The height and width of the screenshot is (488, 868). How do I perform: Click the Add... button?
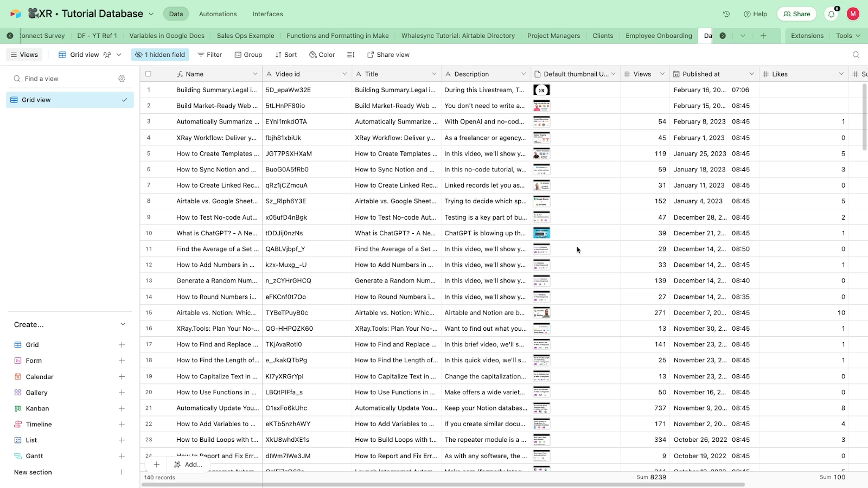pyautogui.click(x=188, y=465)
